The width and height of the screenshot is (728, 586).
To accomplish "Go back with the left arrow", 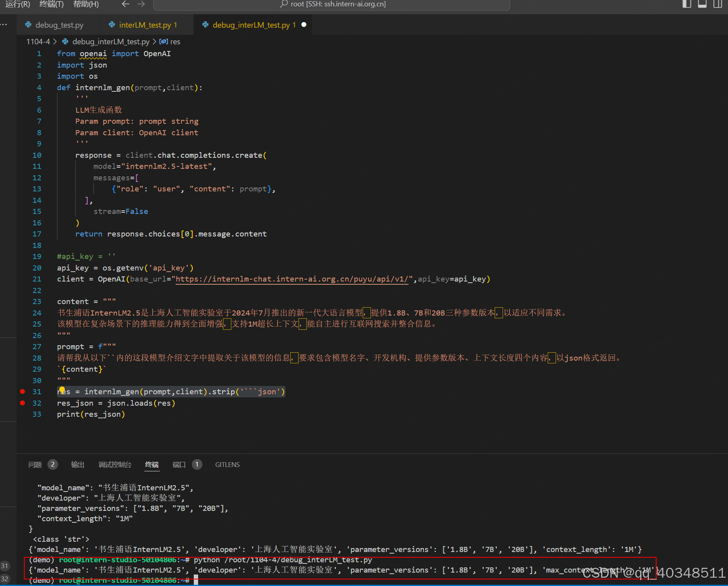I will [x=126, y=4].
